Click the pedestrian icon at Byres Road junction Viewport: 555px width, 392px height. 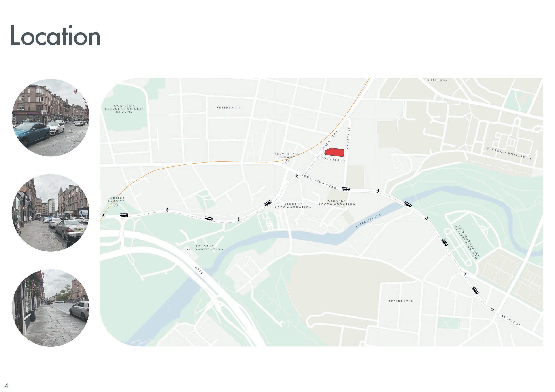pos(297,176)
